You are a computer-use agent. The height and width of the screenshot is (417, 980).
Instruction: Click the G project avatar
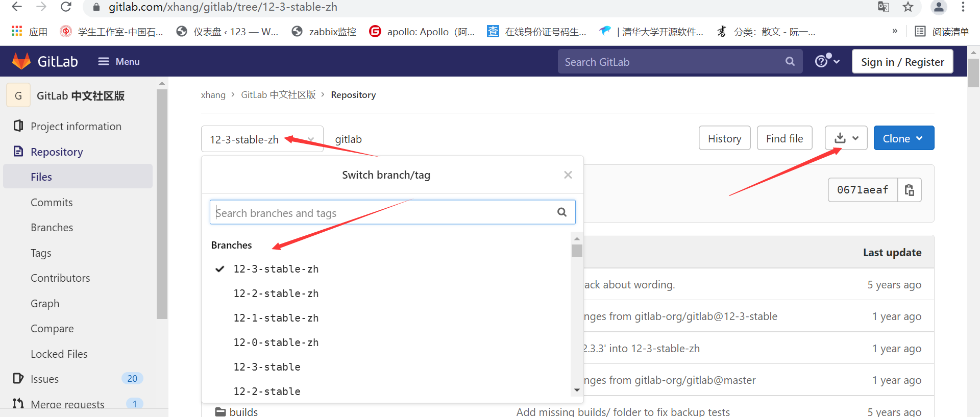(x=18, y=95)
